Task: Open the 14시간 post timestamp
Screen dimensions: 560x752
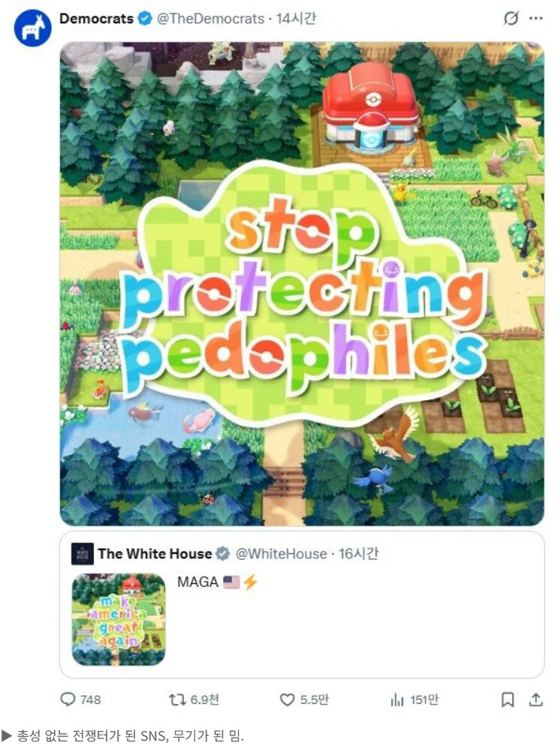Action: point(296,19)
